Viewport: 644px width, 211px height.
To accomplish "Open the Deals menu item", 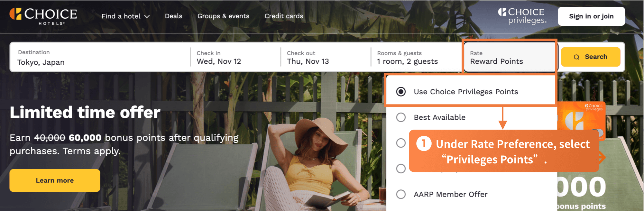I will pos(173,16).
